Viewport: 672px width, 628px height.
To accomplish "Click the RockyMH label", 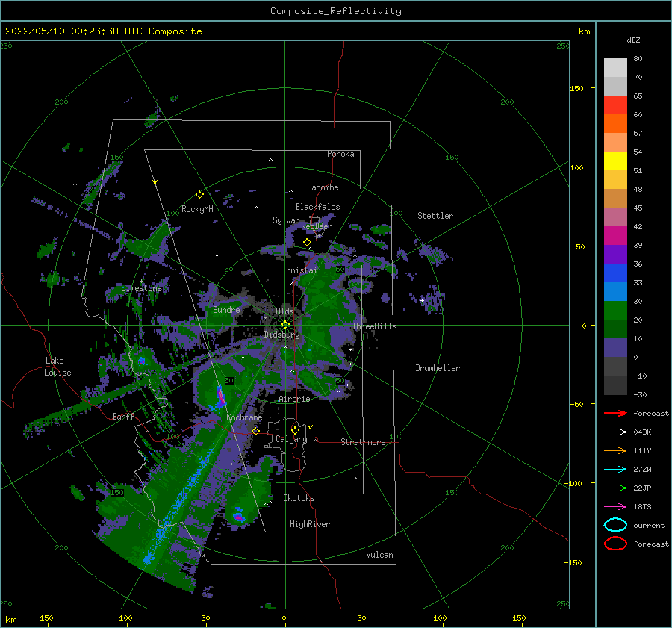I will [x=197, y=209].
